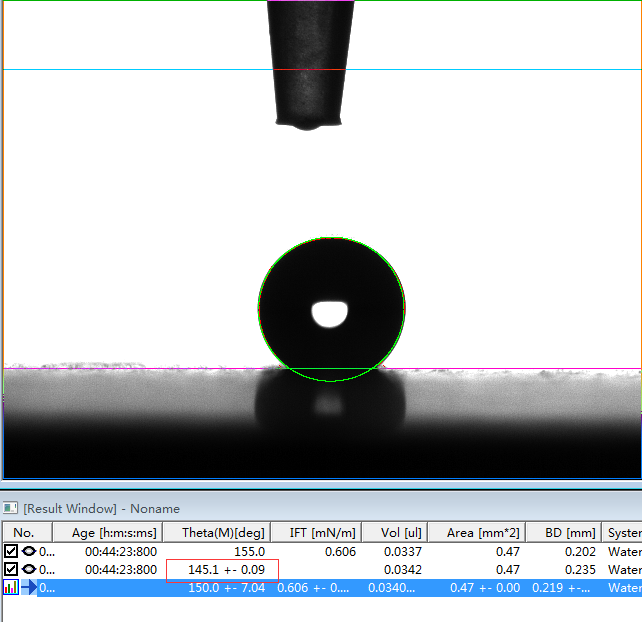Click the bar chart statistics icon in the third row
This screenshot has width=642, height=622.
click(x=11, y=588)
